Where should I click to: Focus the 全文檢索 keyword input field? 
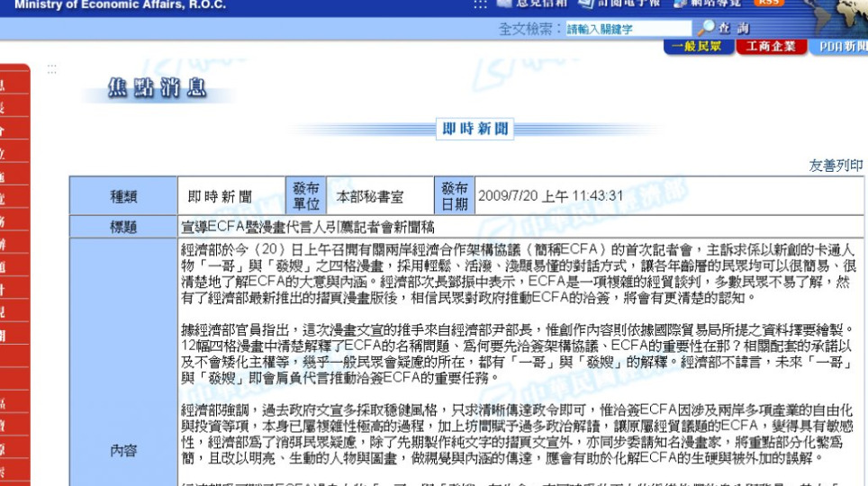tap(628, 29)
